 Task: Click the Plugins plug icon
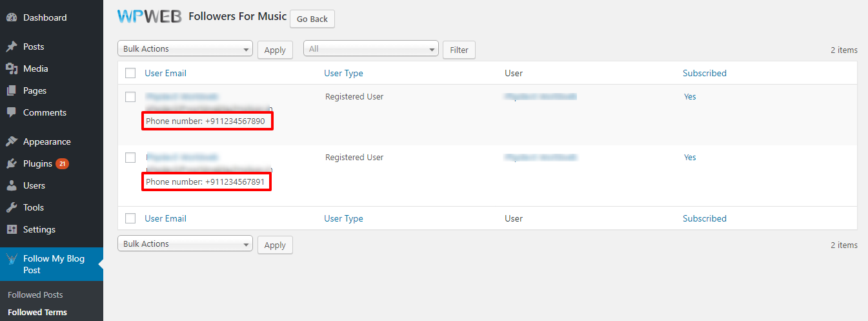pyautogui.click(x=12, y=163)
